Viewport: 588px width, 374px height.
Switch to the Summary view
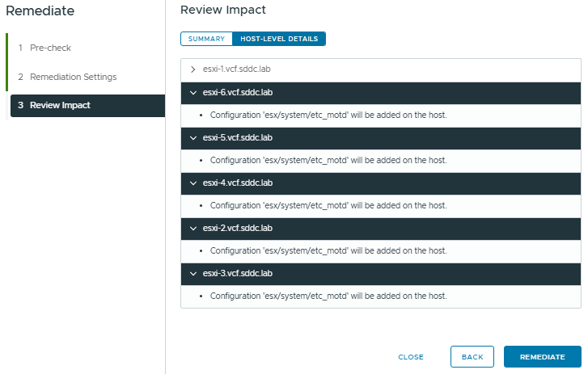pyautogui.click(x=206, y=39)
